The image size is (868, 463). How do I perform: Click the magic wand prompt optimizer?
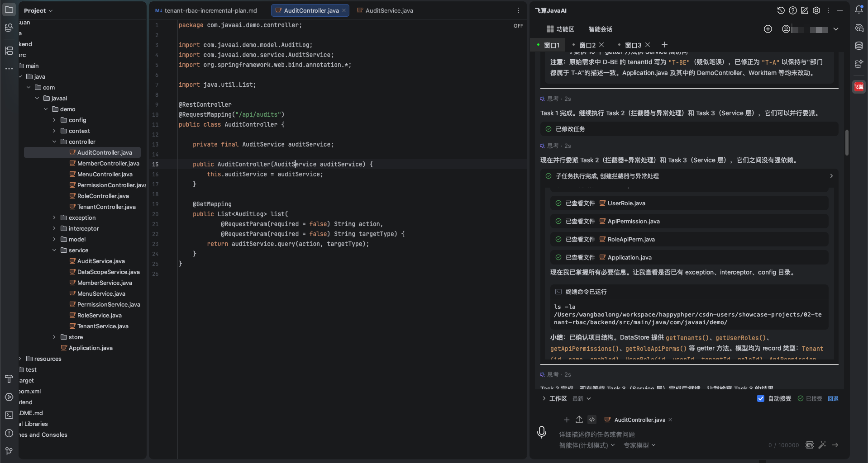[x=822, y=445]
